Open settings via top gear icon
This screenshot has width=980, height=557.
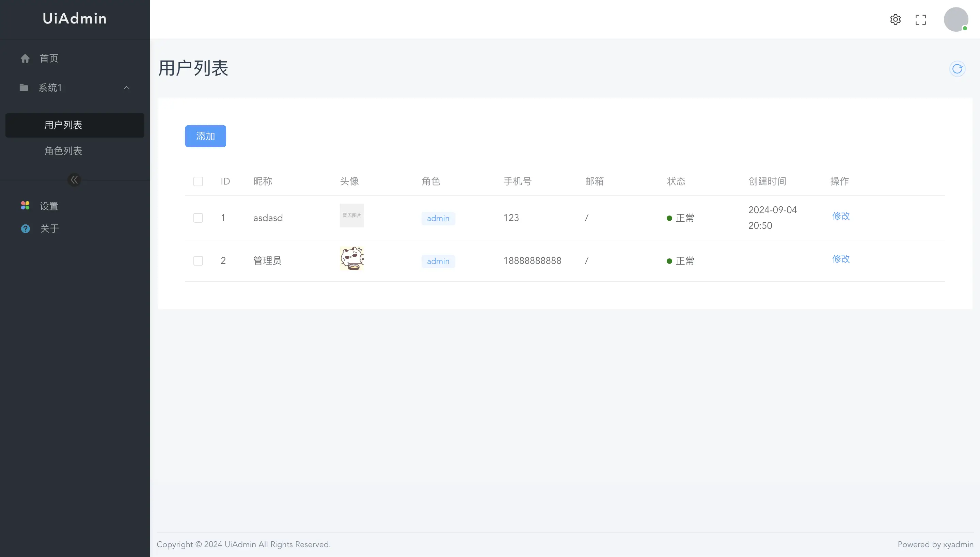tap(896, 19)
